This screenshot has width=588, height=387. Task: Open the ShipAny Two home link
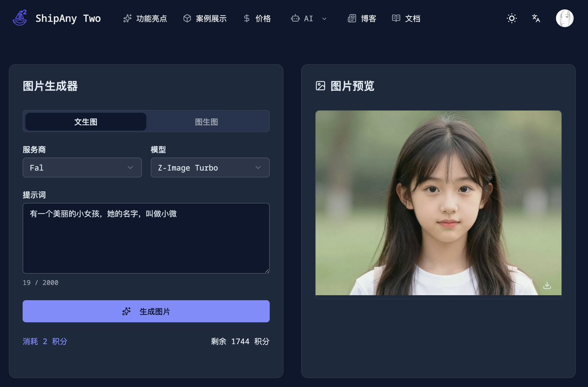tap(68, 19)
